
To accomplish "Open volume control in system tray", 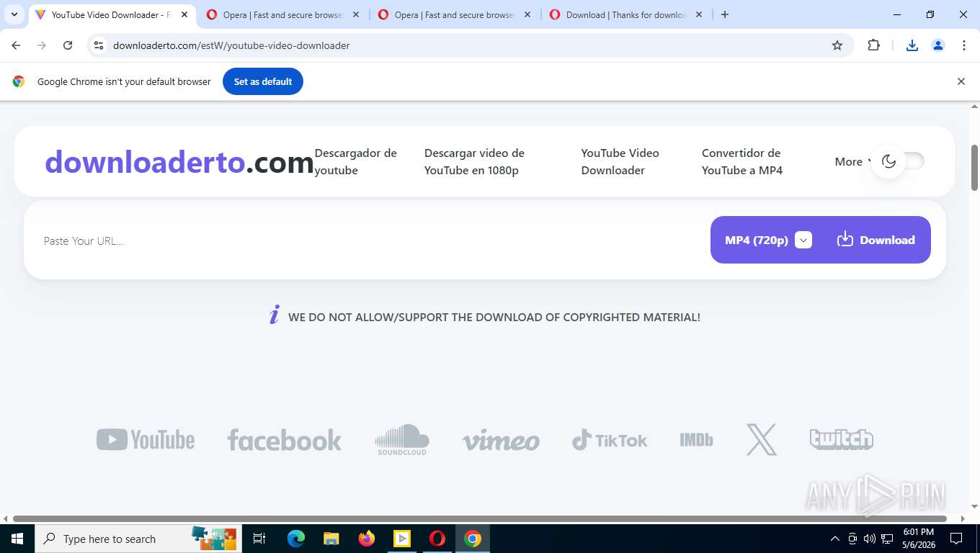I will (x=870, y=539).
